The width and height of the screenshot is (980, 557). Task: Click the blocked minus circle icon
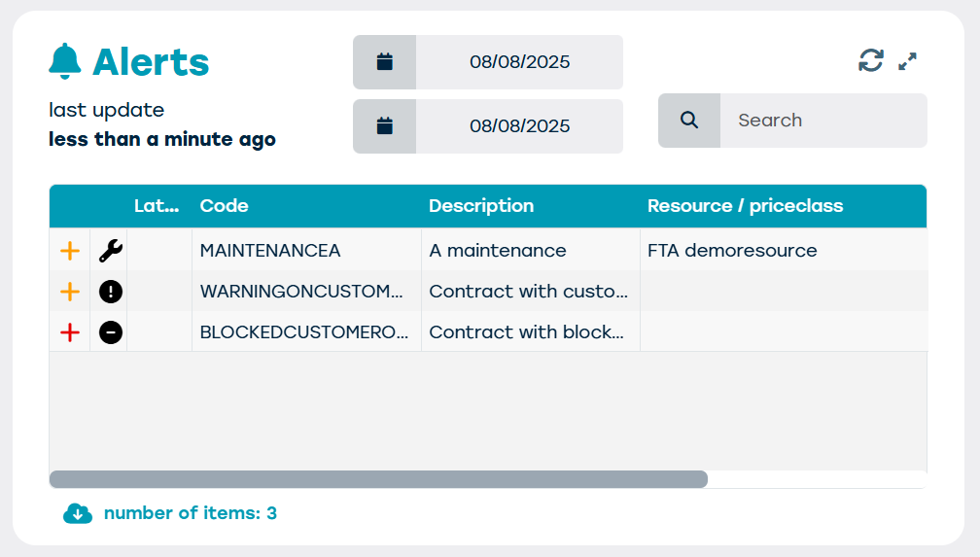point(111,332)
